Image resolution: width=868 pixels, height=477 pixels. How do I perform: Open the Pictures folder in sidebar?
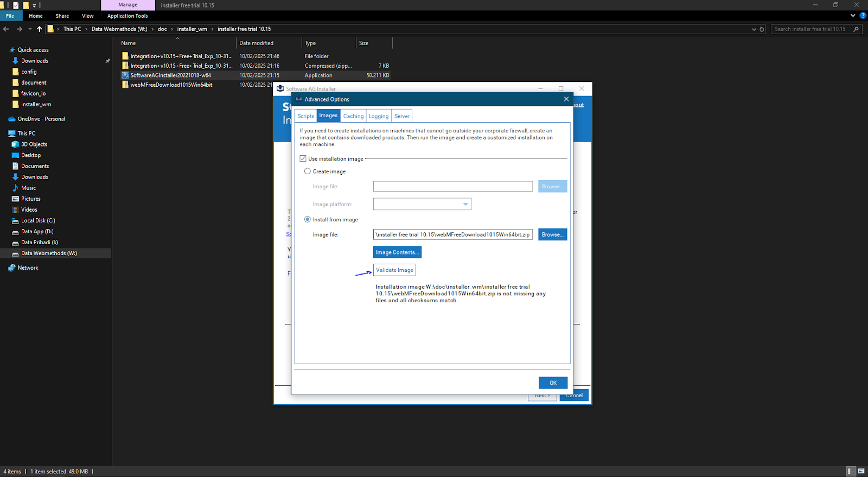(x=30, y=199)
